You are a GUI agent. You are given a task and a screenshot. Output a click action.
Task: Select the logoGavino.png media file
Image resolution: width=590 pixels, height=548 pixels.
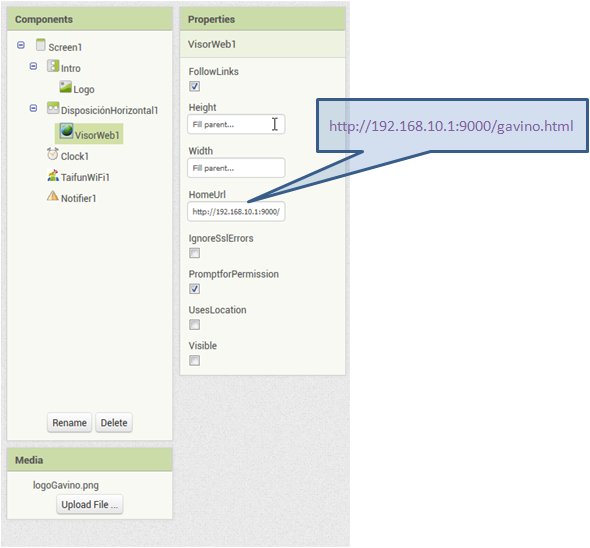66,485
